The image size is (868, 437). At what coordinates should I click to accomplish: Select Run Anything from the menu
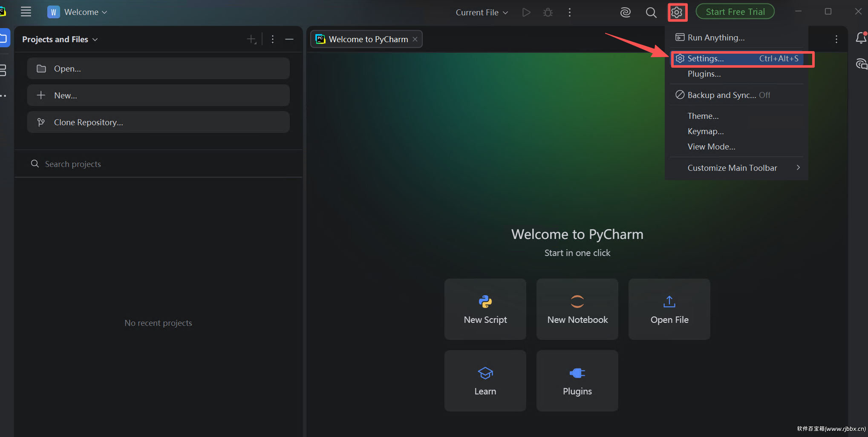pos(736,37)
